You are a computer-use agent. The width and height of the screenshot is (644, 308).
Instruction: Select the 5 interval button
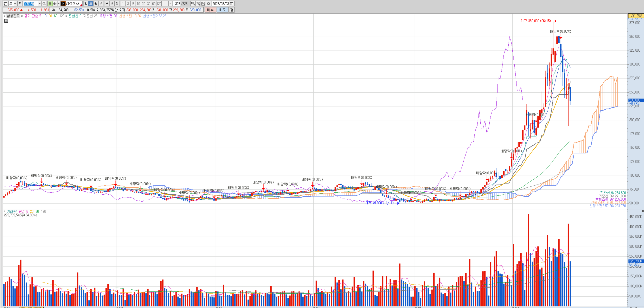pyautogui.click(x=133, y=3)
